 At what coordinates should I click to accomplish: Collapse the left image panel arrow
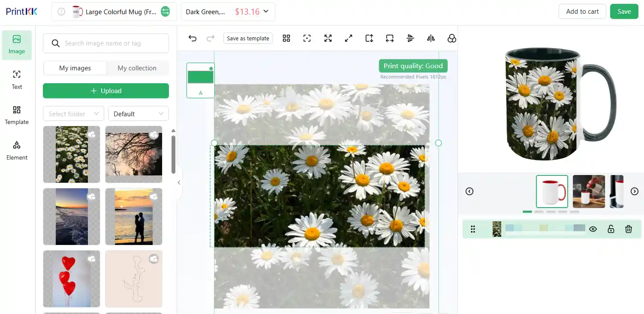tap(179, 182)
